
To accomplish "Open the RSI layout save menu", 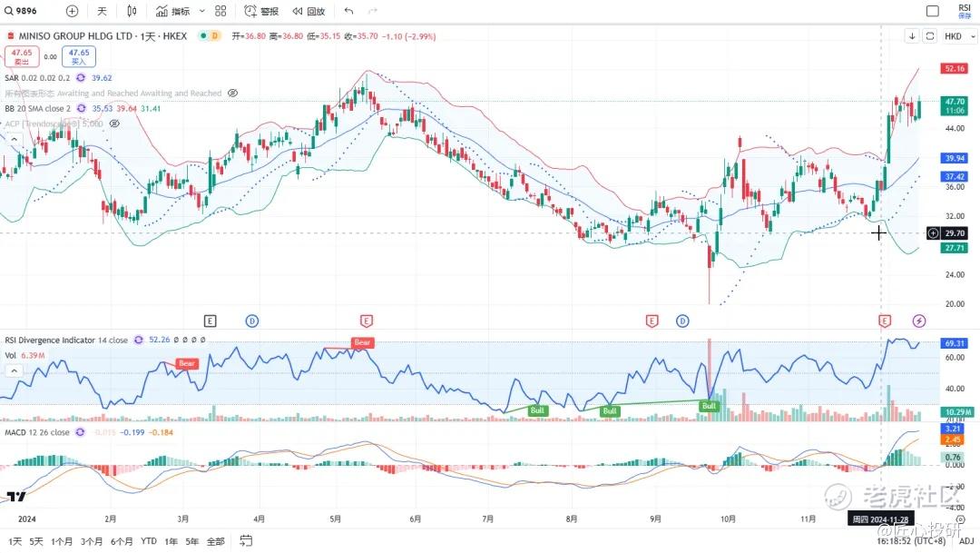I will pos(965,11).
